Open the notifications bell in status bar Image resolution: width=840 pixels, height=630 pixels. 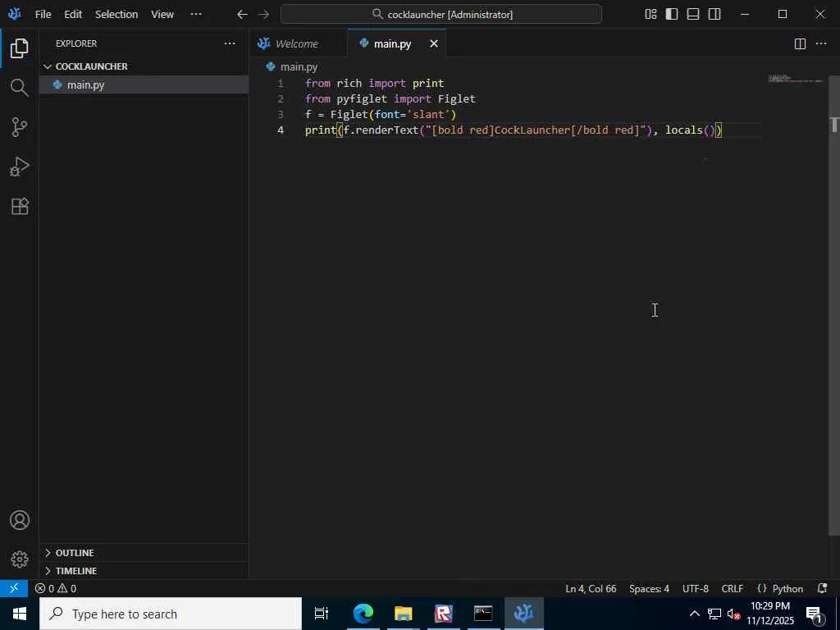point(823,588)
